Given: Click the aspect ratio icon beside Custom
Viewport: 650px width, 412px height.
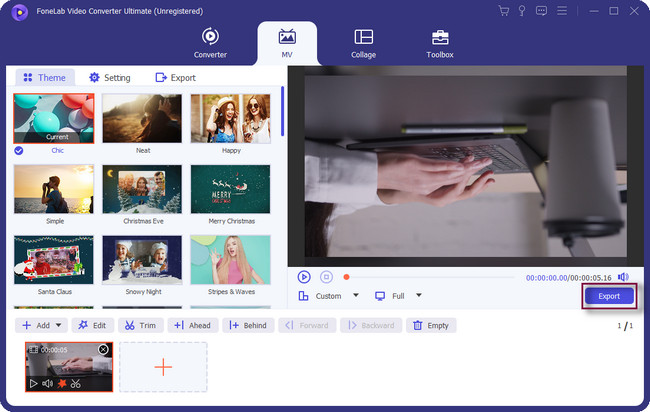Looking at the screenshot, I should [x=303, y=296].
